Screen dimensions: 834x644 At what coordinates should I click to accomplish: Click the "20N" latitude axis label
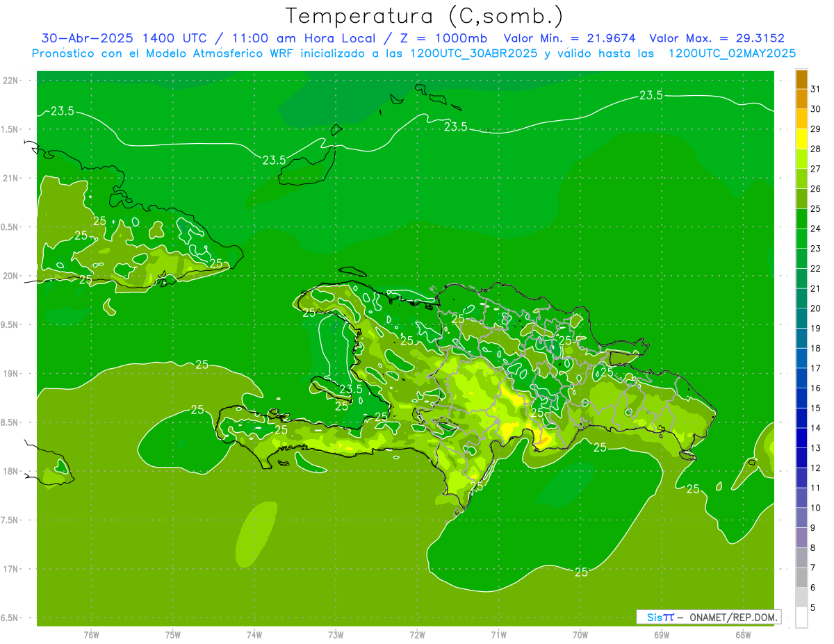pos(10,276)
